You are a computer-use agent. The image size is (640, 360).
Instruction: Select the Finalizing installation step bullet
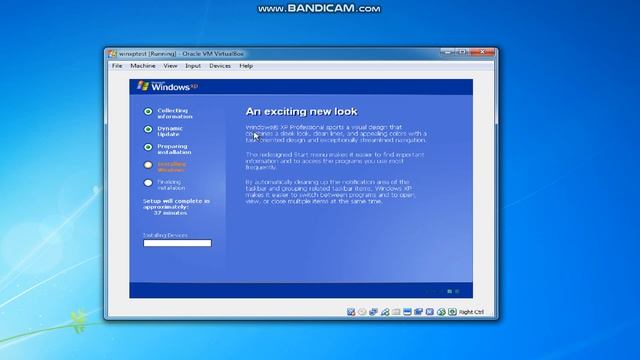coord(148,183)
